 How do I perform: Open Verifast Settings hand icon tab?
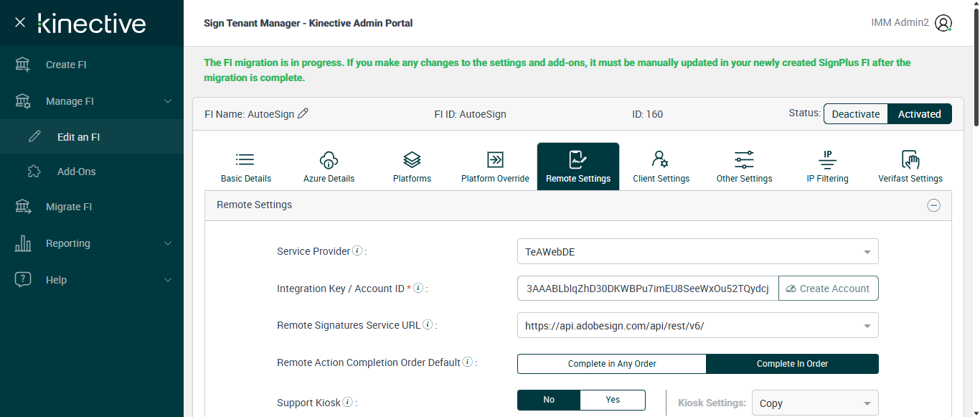910,166
